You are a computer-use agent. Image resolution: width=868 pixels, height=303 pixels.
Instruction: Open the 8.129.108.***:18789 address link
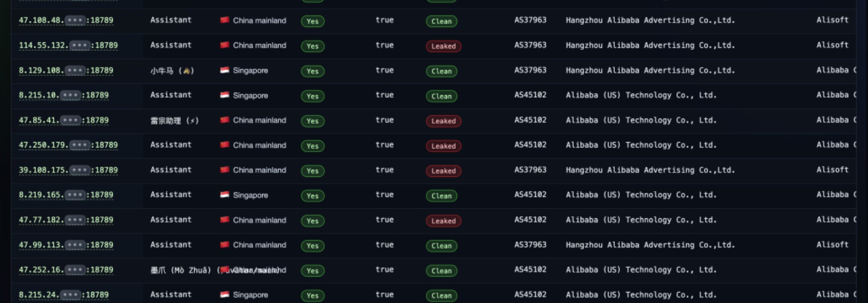pyautogui.click(x=66, y=70)
